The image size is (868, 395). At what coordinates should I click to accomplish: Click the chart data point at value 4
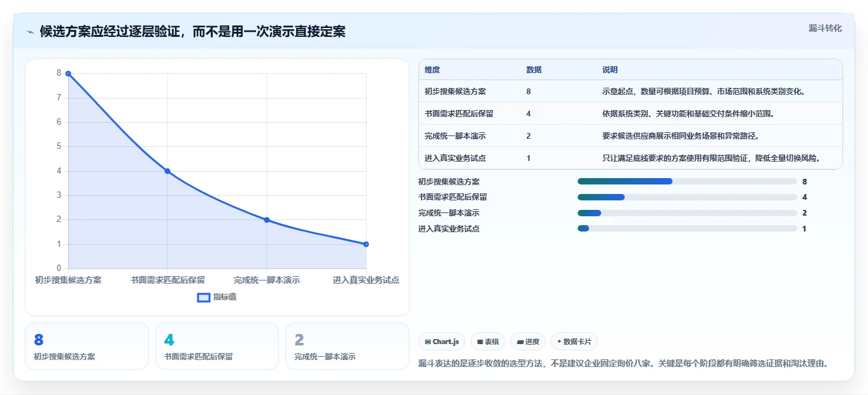(x=167, y=171)
